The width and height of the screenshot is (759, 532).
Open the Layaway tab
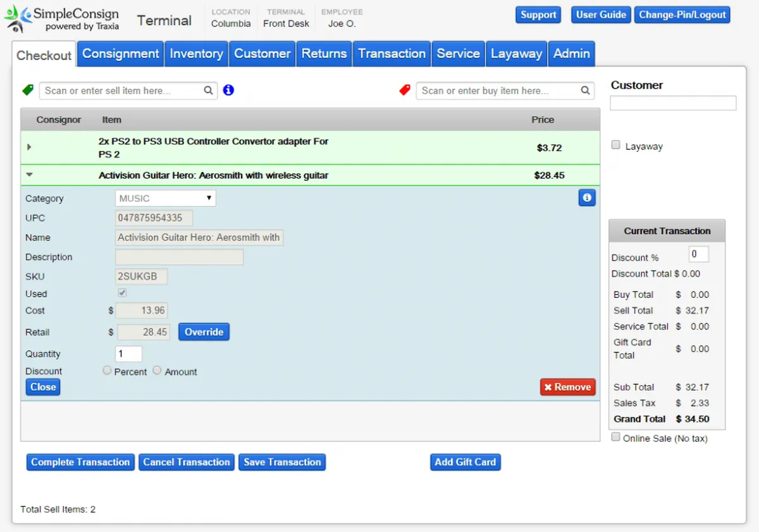(x=516, y=54)
